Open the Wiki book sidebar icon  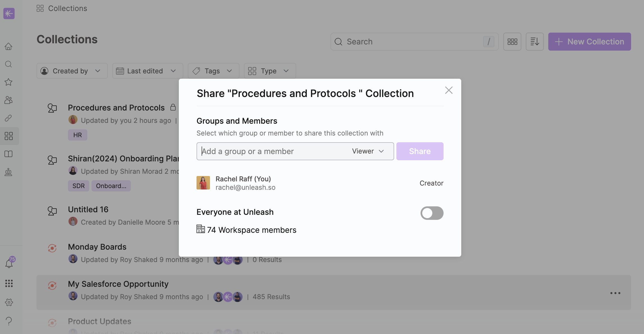[9, 154]
